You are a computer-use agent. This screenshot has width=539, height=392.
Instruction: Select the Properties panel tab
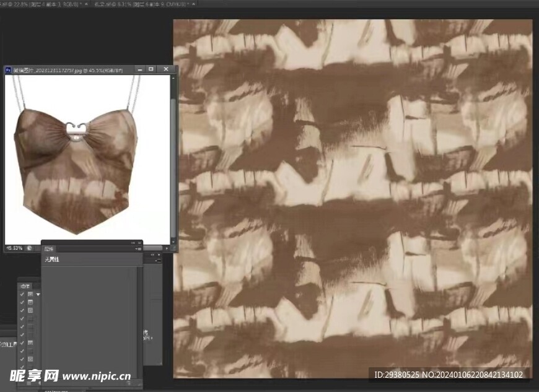(x=50, y=249)
